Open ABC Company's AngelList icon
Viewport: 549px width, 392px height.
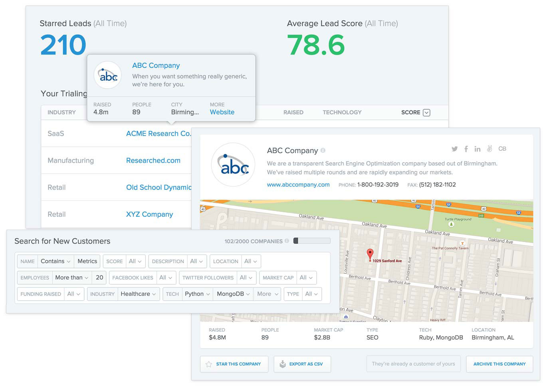point(490,149)
